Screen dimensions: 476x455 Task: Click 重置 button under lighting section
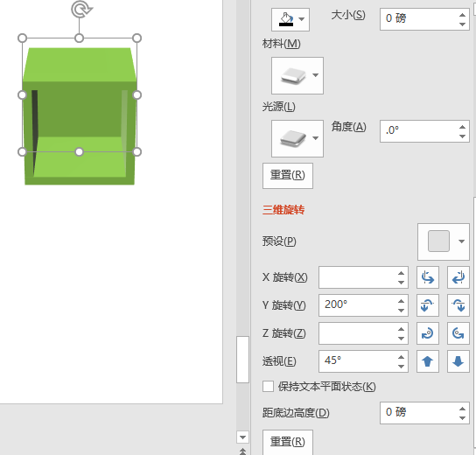pyautogui.click(x=288, y=176)
